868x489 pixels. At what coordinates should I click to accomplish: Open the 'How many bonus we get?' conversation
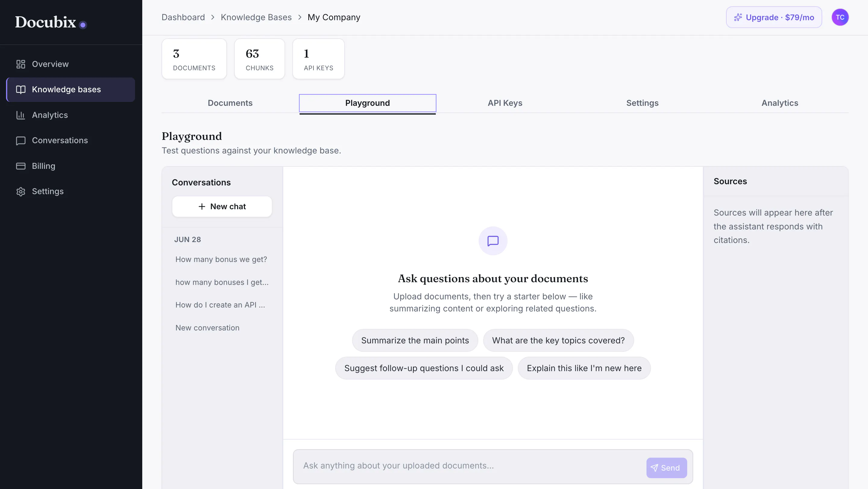pyautogui.click(x=222, y=260)
